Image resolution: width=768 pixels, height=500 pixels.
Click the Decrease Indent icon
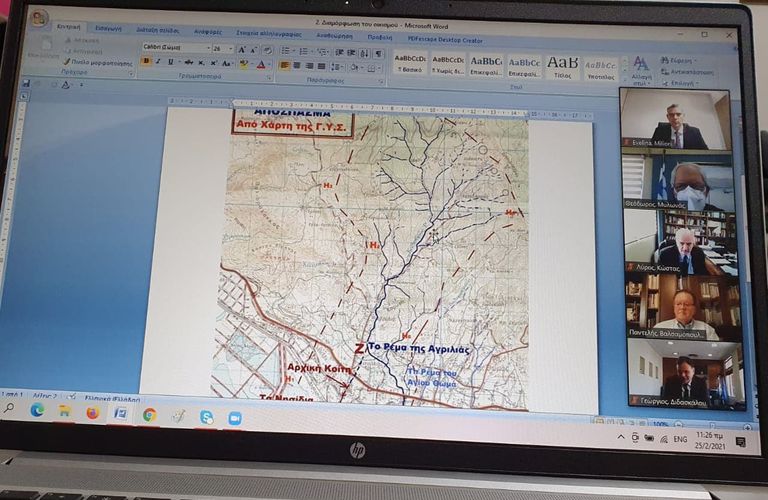point(339,52)
